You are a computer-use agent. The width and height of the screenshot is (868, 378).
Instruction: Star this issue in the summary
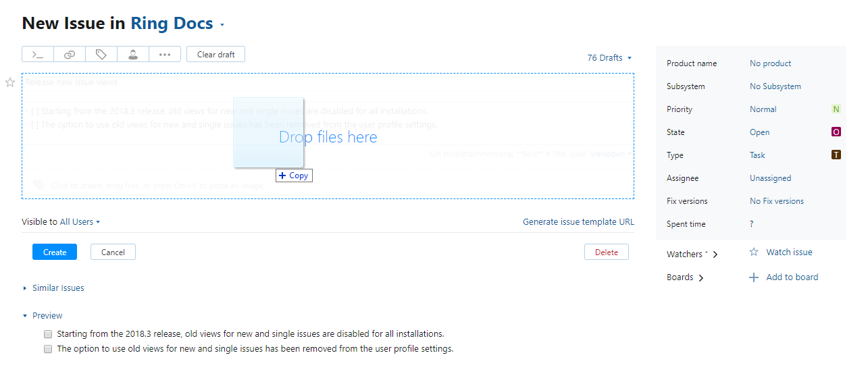pos(10,82)
